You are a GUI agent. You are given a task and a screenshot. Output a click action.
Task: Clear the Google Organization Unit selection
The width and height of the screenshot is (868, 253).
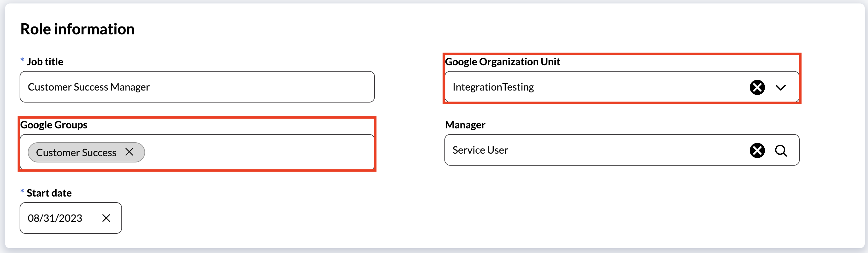(x=757, y=87)
